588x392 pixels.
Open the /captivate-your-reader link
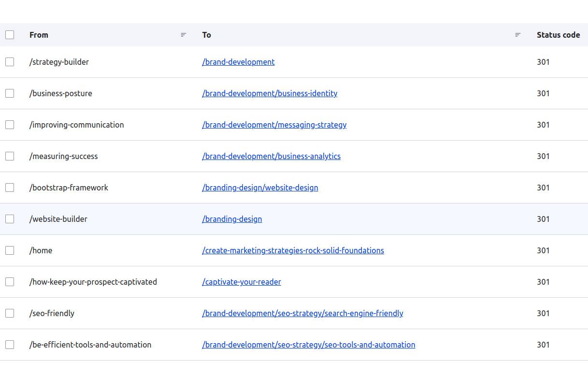pos(241,281)
